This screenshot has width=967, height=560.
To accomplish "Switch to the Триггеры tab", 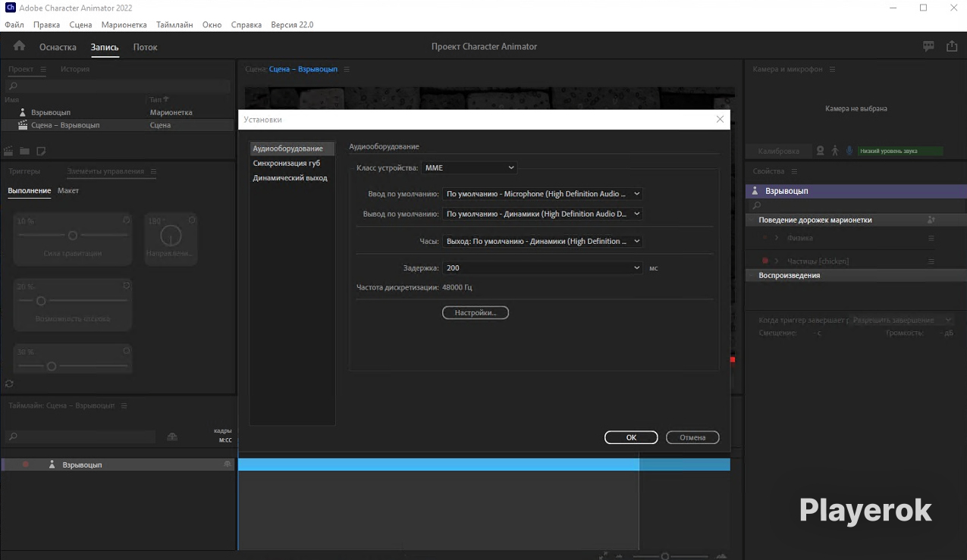I will [24, 171].
